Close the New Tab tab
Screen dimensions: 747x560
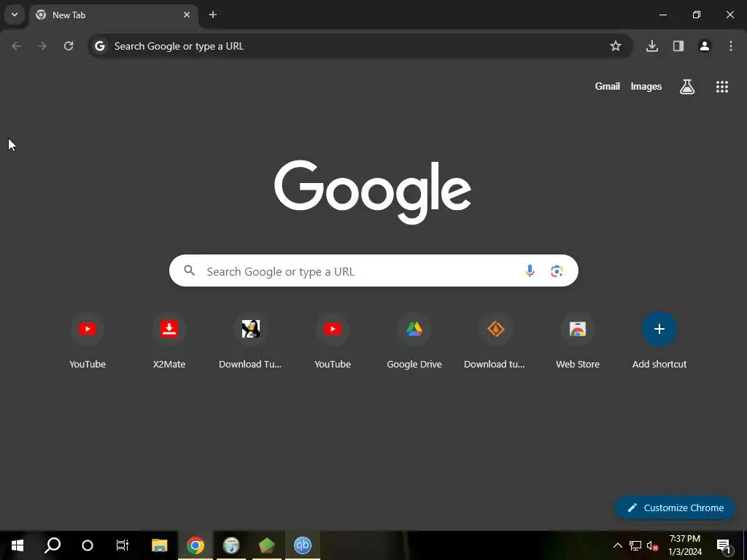click(187, 15)
